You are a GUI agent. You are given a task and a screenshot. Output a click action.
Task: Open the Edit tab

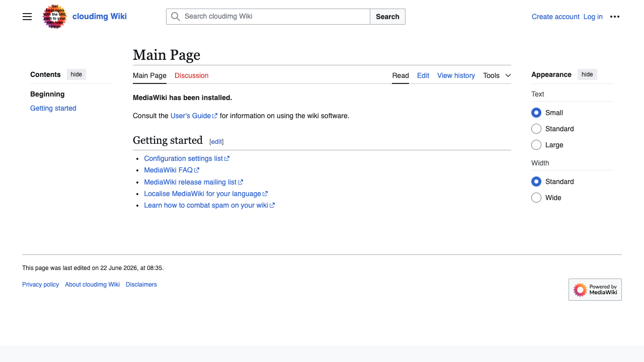coord(423,75)
